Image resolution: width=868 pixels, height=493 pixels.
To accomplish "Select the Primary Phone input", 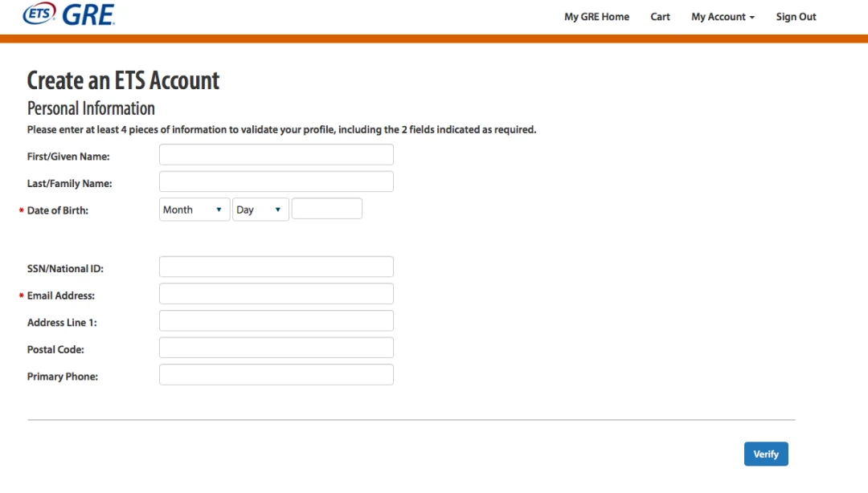I will [276, 375].
